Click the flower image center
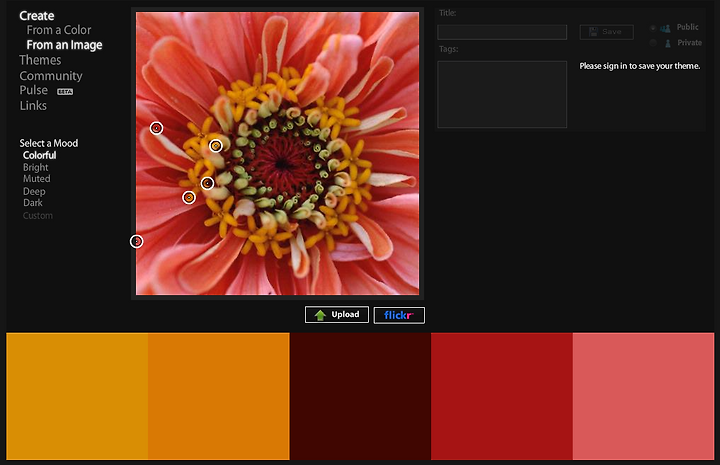The image size is (720, 465). 277,153
